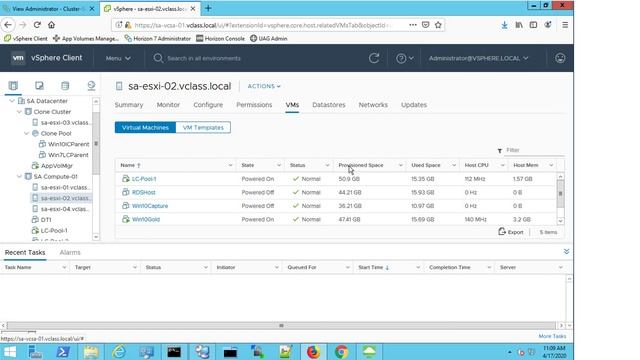Open the Win10Gold VM link
The width and height of the screenshot is (640, 360).
146,219
